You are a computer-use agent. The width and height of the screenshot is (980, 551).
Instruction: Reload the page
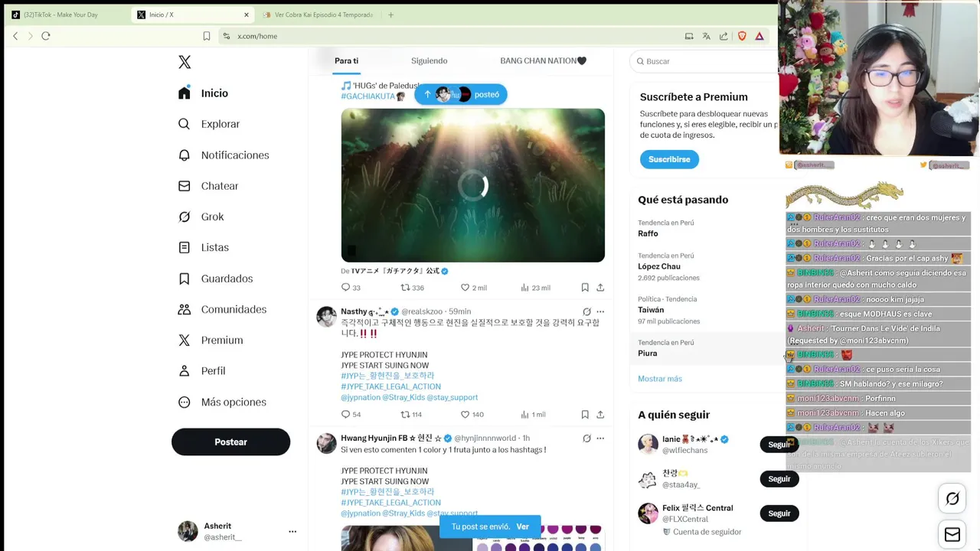pyautogui.click(x=46, y=36)
